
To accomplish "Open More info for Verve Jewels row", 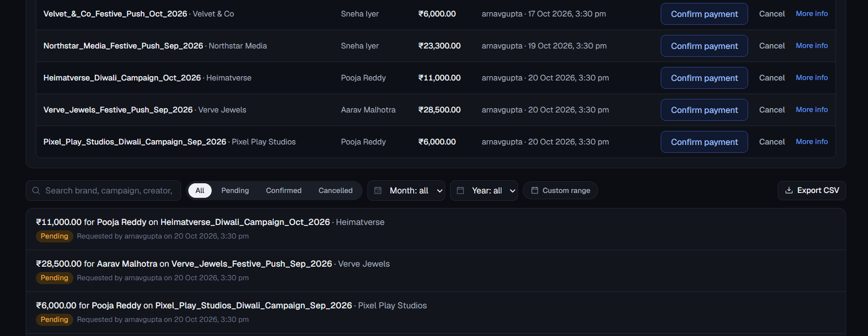I will (x=812, y=110).
